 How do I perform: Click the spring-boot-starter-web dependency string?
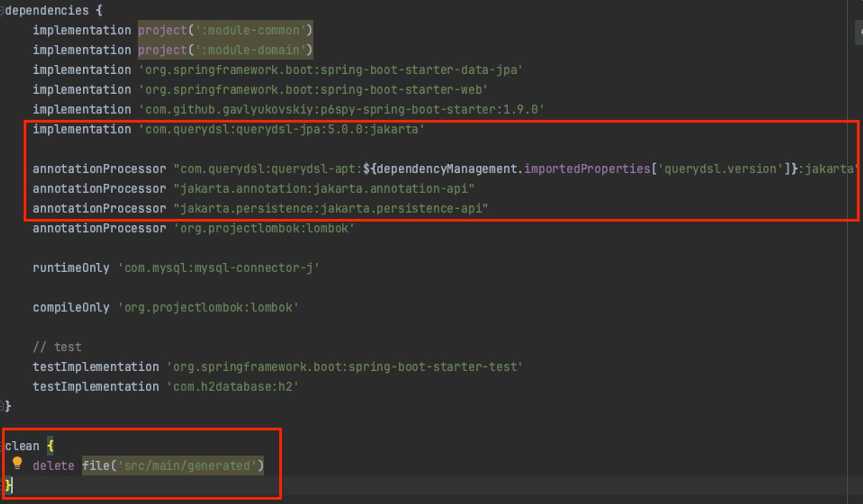(x=313, y=90)
